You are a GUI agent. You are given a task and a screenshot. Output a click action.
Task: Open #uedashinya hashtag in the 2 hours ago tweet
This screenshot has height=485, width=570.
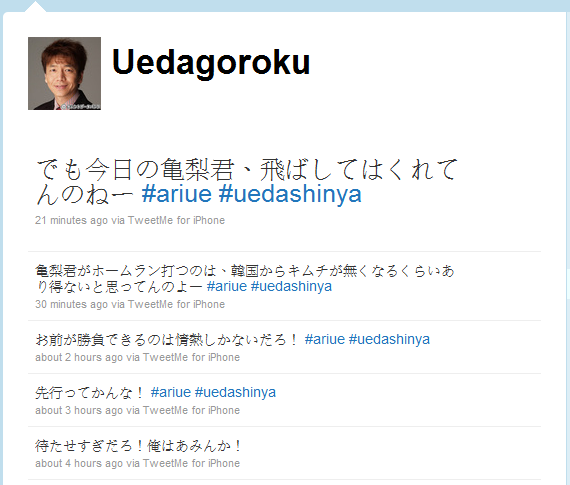click(x=389, y=339)
